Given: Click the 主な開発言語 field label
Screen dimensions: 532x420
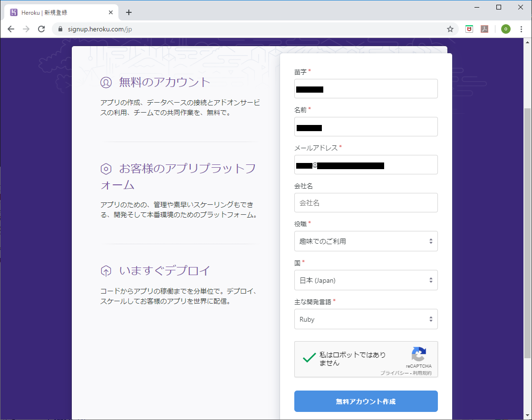Looking at the screenshot, I should [x=312, y=302].
